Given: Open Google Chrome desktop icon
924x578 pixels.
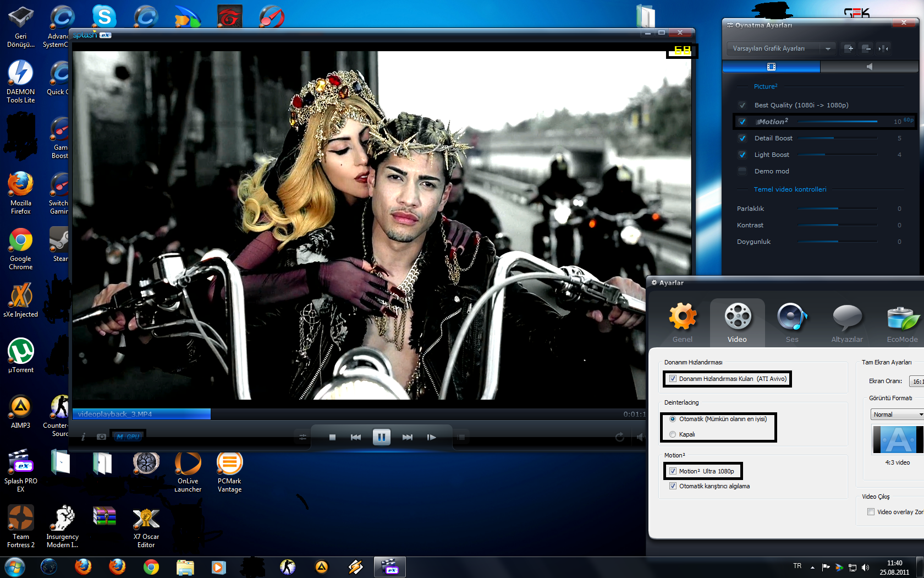Looking at the screenshot, I should click(21, 248).
